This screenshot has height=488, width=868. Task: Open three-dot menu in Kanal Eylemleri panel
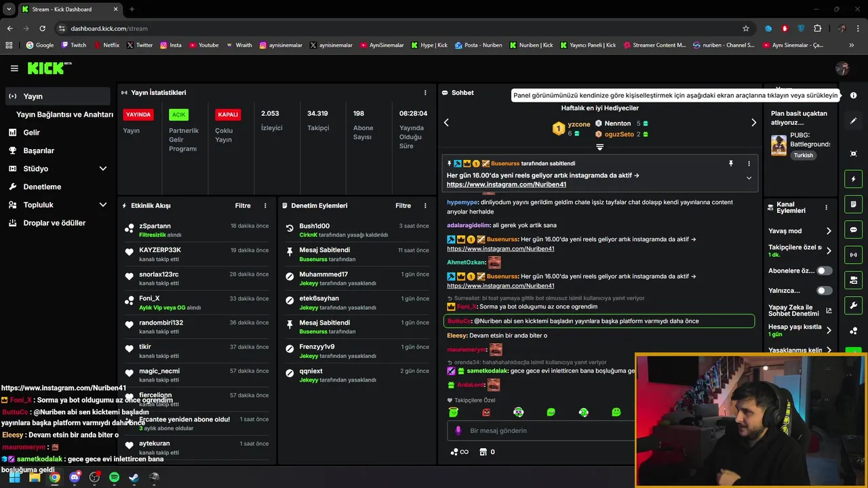click(x=826, y=208)
